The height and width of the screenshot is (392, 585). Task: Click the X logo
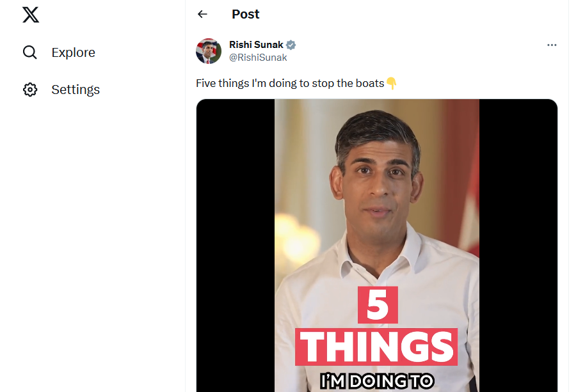(x=31, y=14)
